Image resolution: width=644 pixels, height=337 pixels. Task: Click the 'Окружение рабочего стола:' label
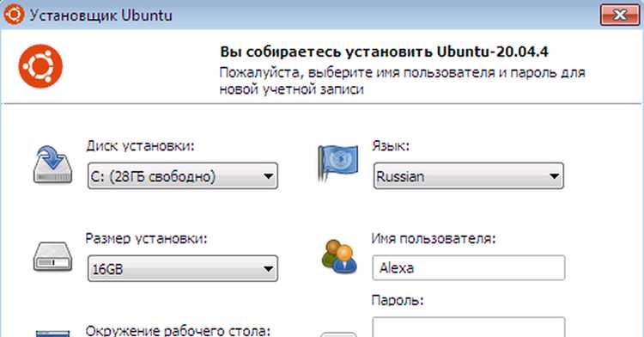pos(179,330)
